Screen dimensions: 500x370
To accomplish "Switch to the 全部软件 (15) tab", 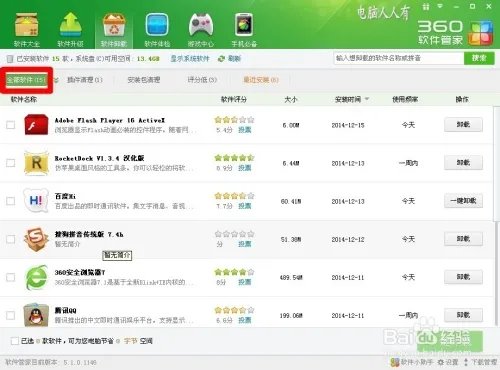I will coord(27,80).
